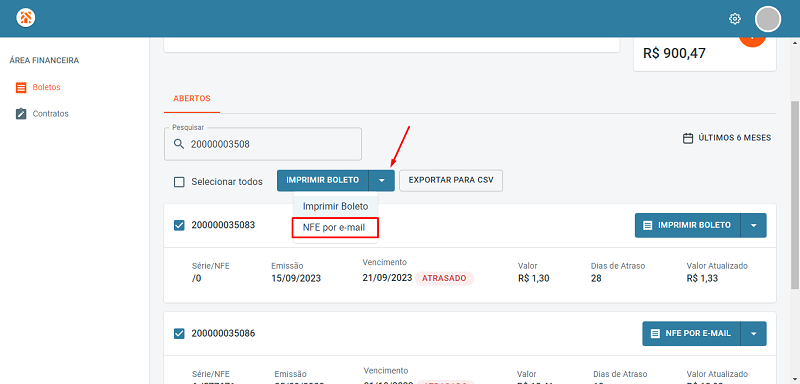This screenshot has width=800, height=384.
Task: Click the due date 21/09/2023
Action: pyautogui.click(x=387, y=278)
